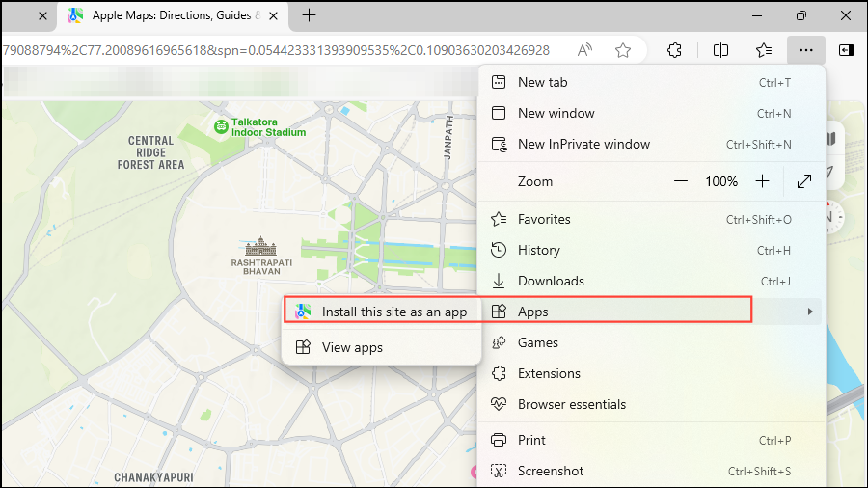Click the Apps menu entry
The image size is (868, 488).
pyautogui.click(x=651, y=312)
